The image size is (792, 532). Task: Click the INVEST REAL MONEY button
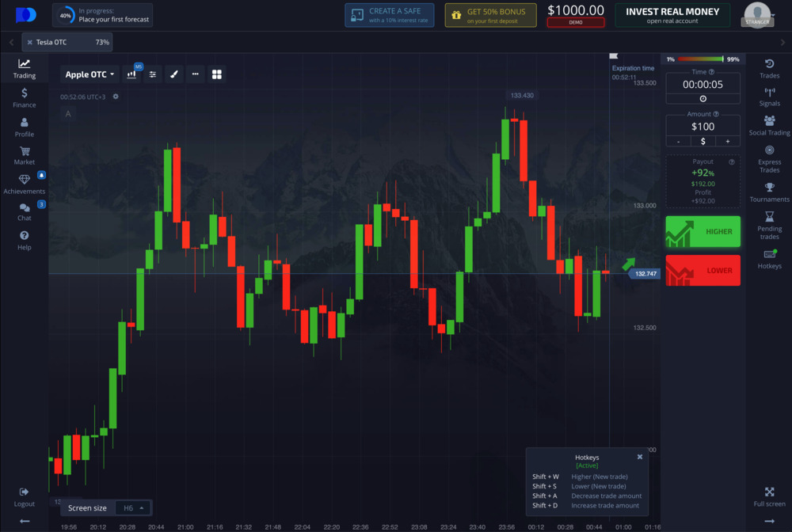(672, 14)
